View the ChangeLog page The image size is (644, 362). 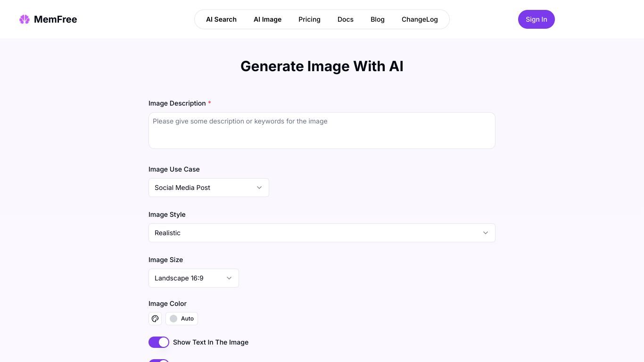coord(420,19)
